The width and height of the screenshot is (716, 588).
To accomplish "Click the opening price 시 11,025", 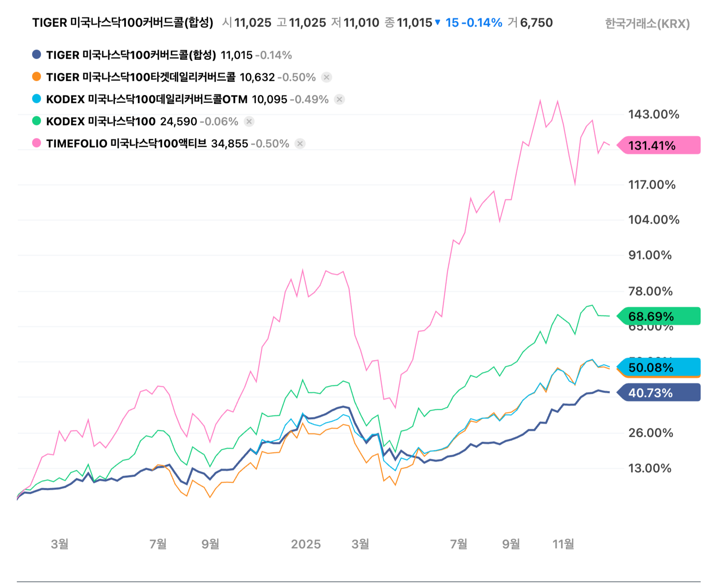I will (247, 23).
